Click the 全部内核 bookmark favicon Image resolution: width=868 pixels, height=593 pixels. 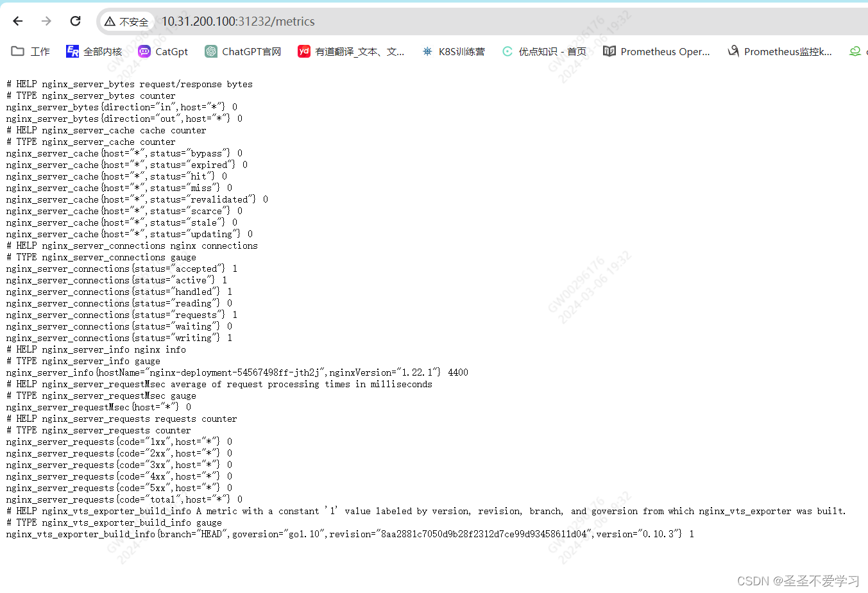(72, 51)
